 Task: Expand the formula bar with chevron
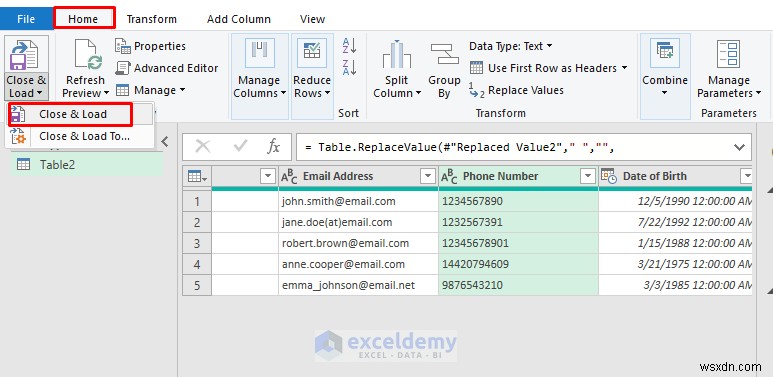tap(739, 147)
